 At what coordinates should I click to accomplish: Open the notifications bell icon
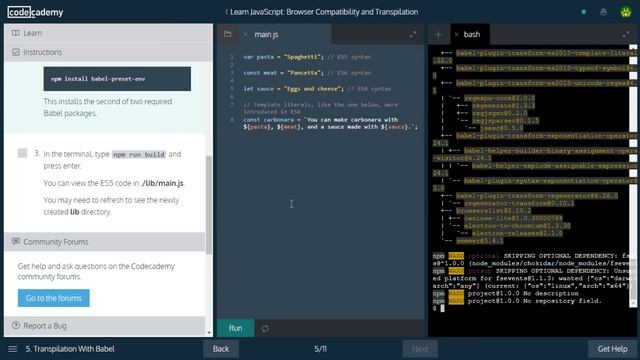(x=603, y=12)
